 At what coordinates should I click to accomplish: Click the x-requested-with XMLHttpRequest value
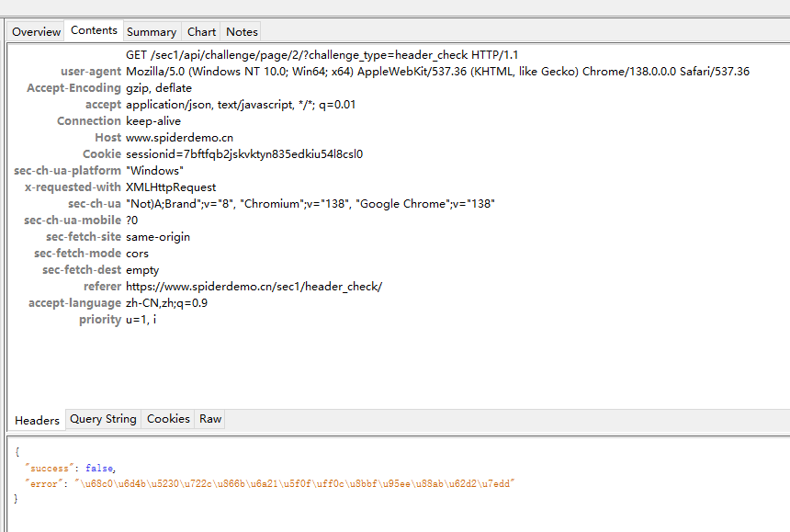[171, 187]
